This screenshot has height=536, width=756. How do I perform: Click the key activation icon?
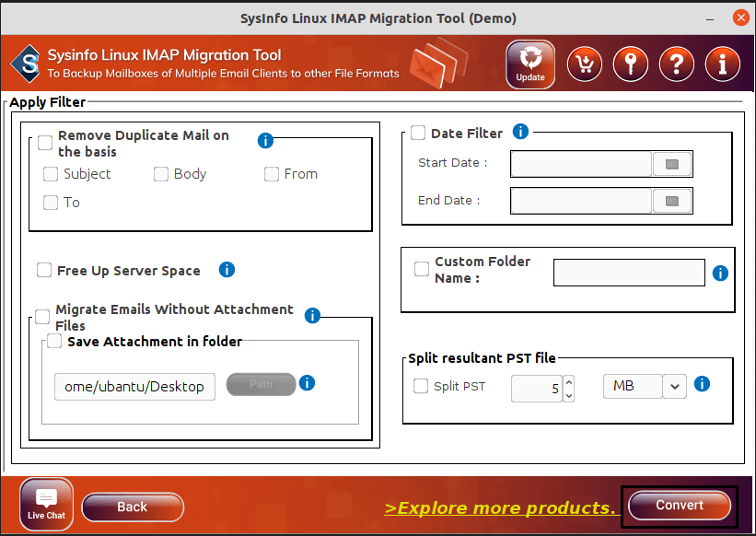[630, 64]
